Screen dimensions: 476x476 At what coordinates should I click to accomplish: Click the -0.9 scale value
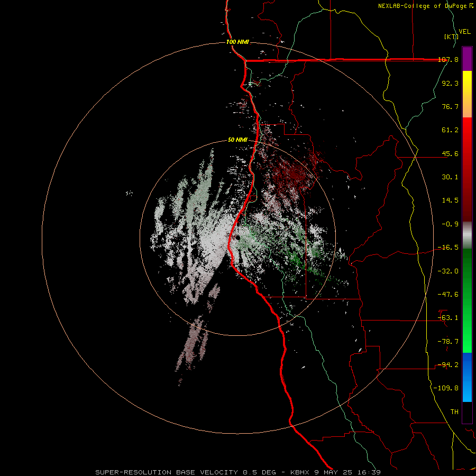[x=450, y=224]
